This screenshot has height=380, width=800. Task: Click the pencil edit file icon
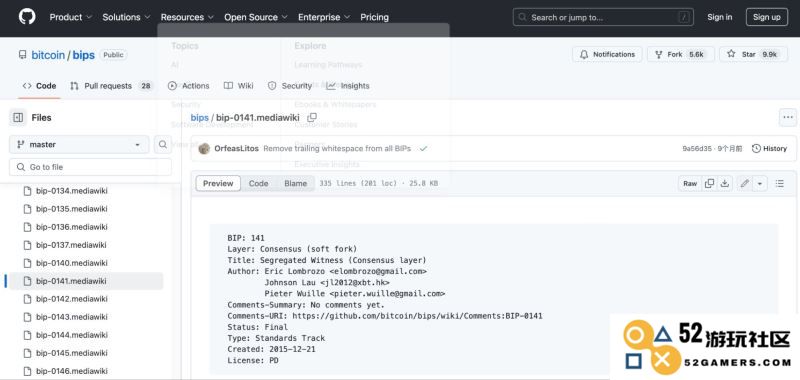[x=745, y=184]
